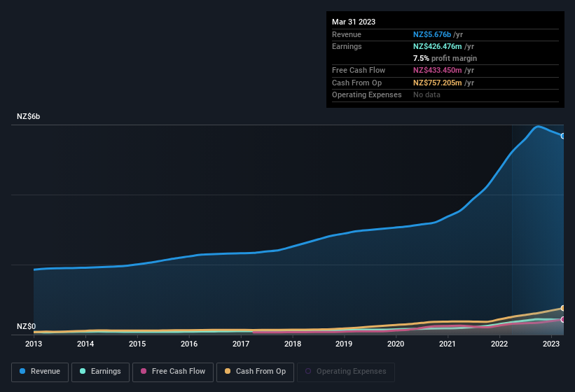Select the 2013 x-axis label
The width and height of the screenshot is (575, 392).
pyautogui.click(x=34, y=344)
